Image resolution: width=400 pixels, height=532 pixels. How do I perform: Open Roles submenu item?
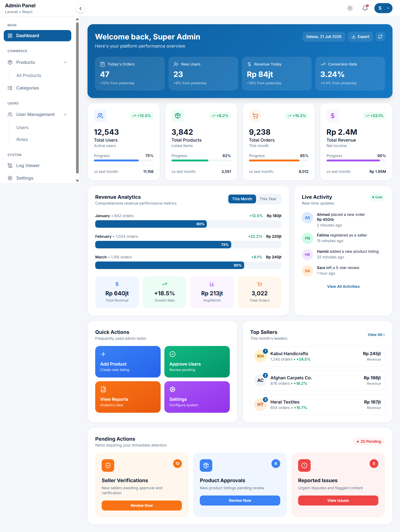pos(22,140)
